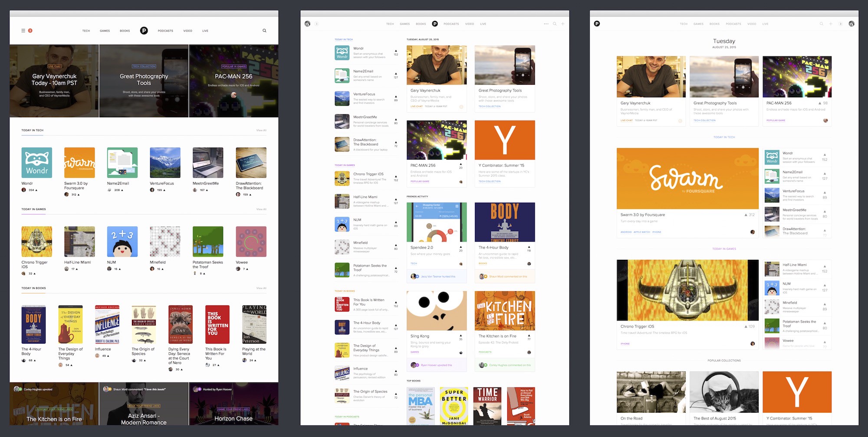The height and width of the screenshot is (437, 868).
Task: Upvote Wondr showing 354 votes
Action: (x=36, y=190)
